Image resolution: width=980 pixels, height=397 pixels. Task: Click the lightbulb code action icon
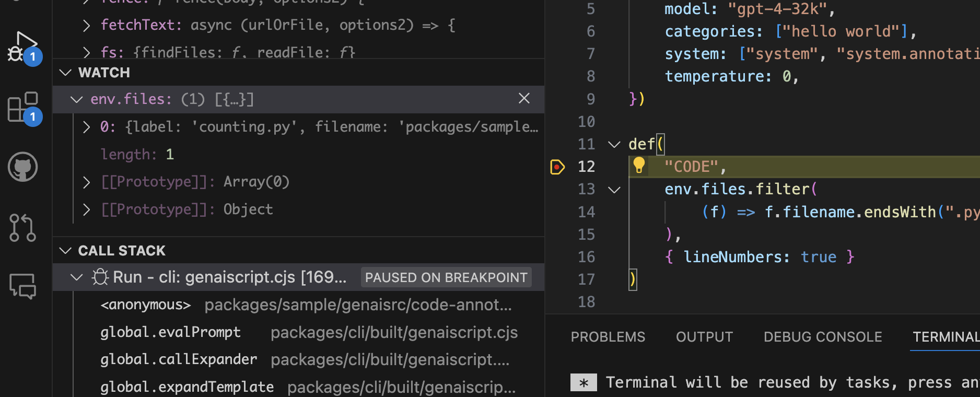point(638,166)
